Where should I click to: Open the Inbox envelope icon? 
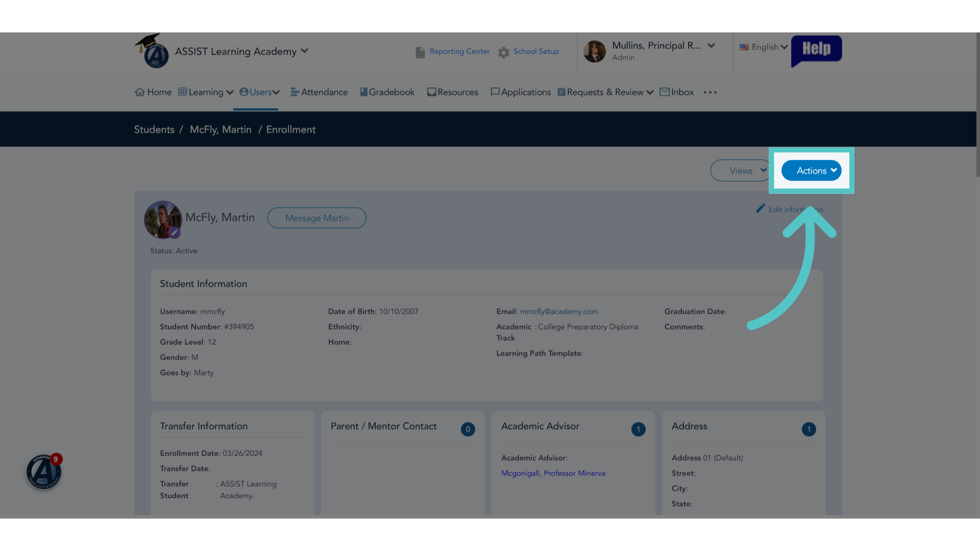(665, 92)
